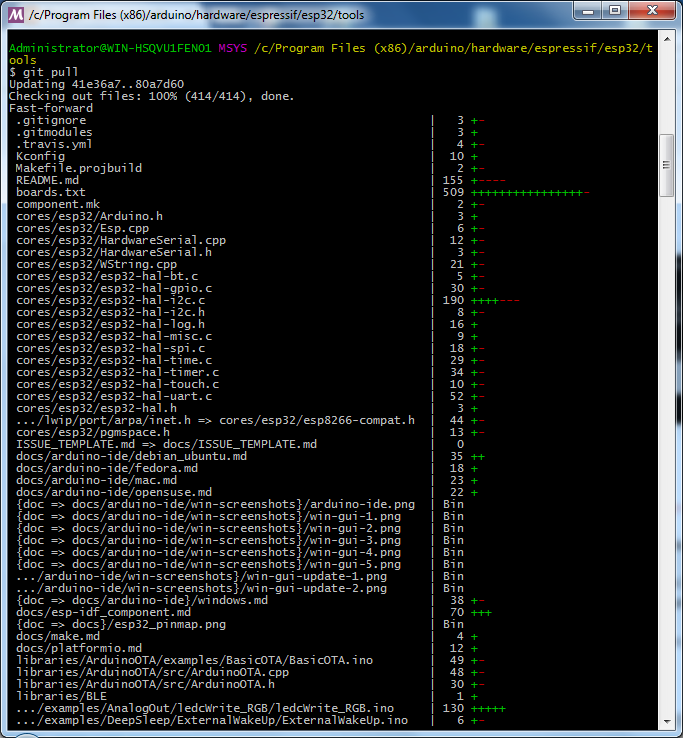This screenshot has width=683, height=738.
Task: Click the 'windows.md' rename entry
Action: (142, 601)
